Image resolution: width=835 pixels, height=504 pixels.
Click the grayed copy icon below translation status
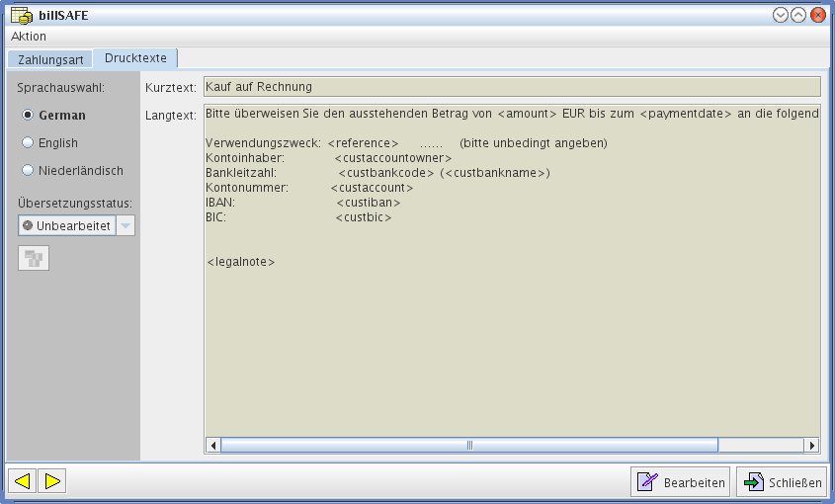(34, 259)
